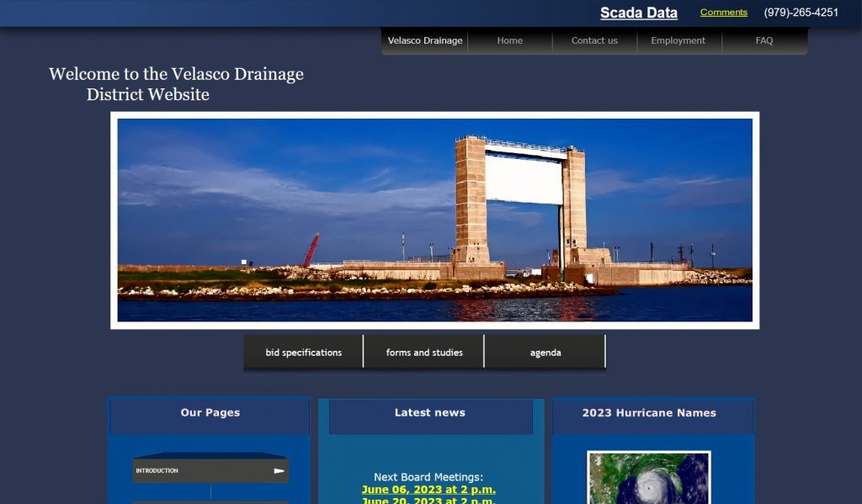The image size is (862, 504).
Task: Select Velasco Drainage in navigation bar
Action: (x=424, y=40)
